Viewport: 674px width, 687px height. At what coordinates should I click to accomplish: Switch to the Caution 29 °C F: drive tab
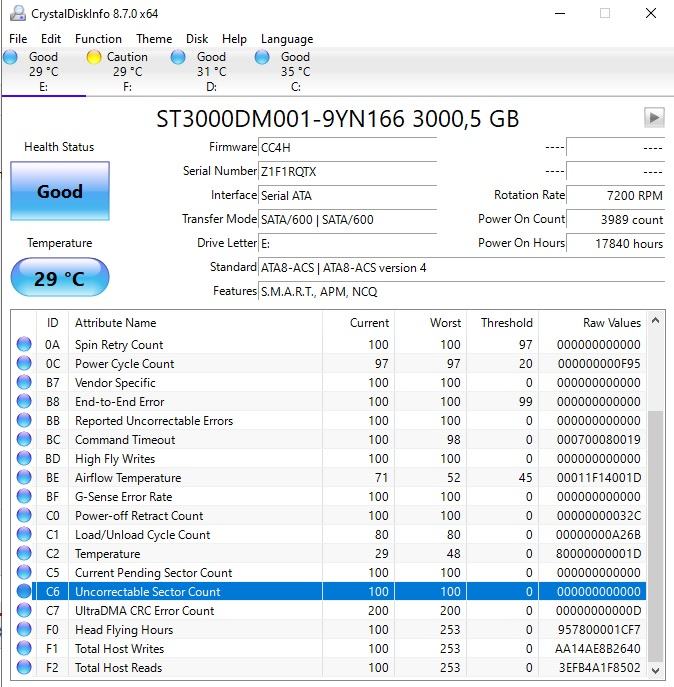coord(127,71)
